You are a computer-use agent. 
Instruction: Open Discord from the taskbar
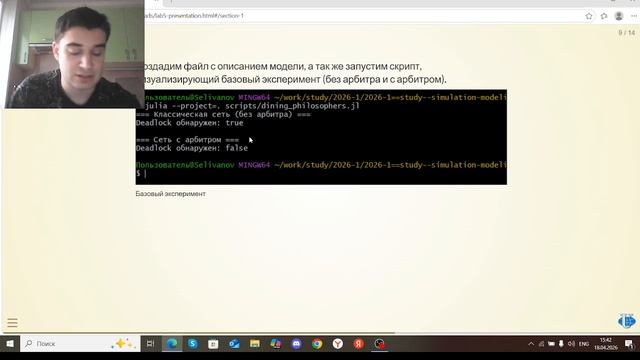(296, 344)
